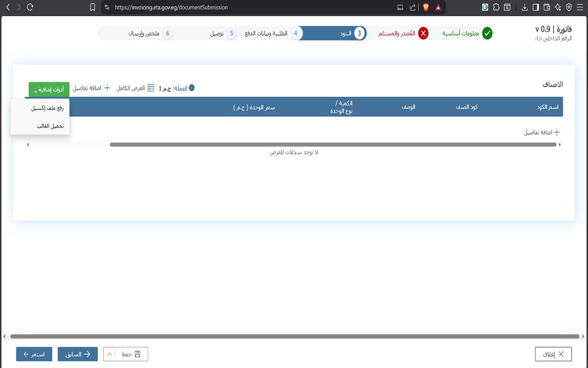Click table scrollbar left arrow
Screen dimensions: 588x368
click(28, 144)
